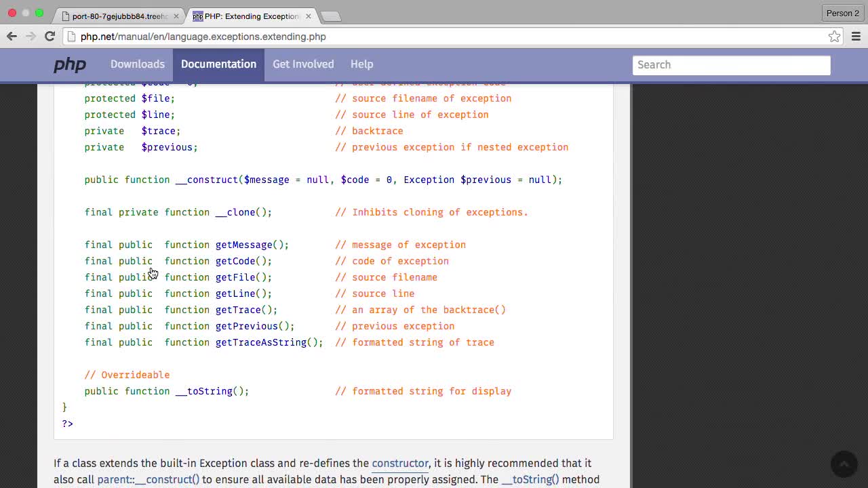The height and width of the screenshot is (488, 868).
Task: Open the Chrome menu via hamburger icon
Action: coord(856,37)
